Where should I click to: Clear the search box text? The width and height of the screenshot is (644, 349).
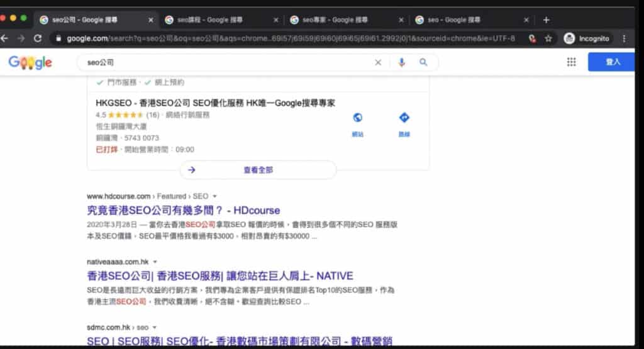(378, 62)
